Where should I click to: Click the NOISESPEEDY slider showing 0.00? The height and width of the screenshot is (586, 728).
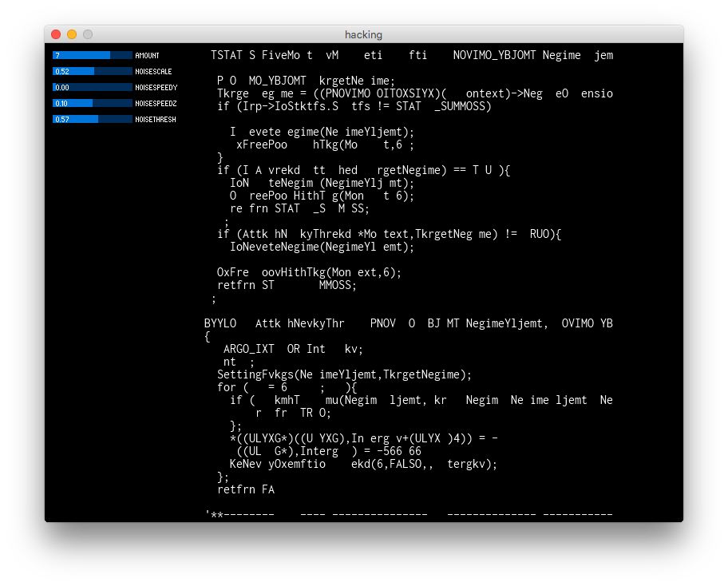(x=93, y=87)
